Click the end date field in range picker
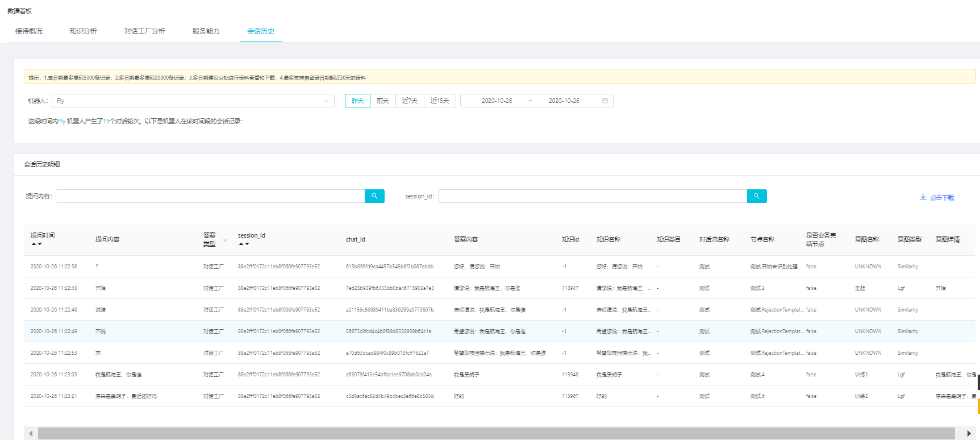Viewport: 980px width, 440px height. tap(564, 101)
